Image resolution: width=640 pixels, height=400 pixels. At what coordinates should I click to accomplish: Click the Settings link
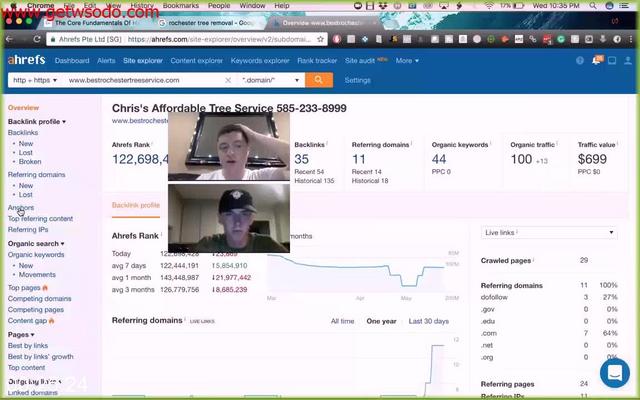(x=358, y=80)
